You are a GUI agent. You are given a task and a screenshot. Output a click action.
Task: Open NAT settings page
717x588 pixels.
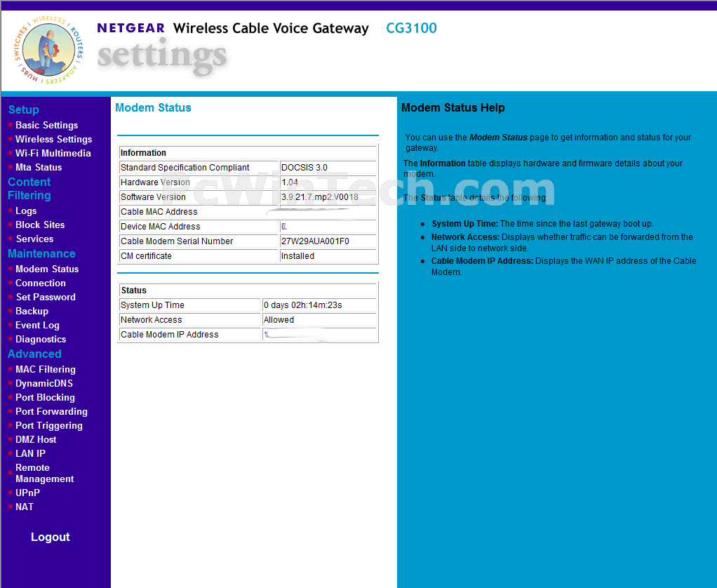pyautogui.click(x=25, y=507)
